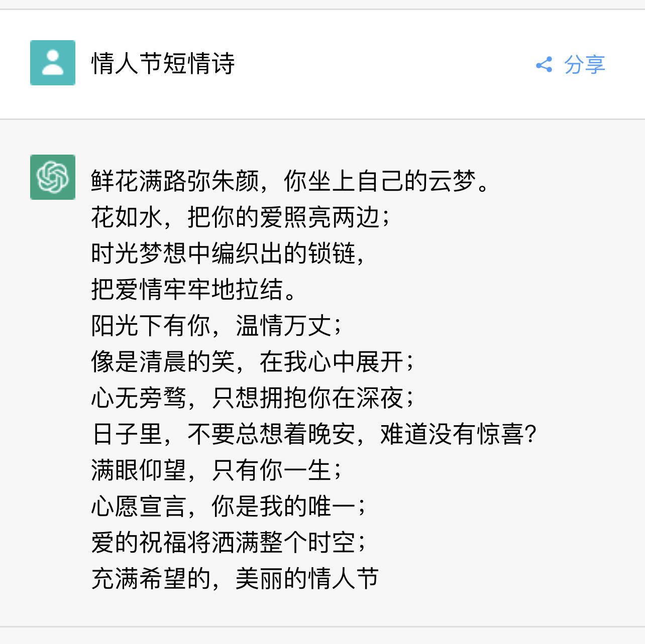Click the phrase 你坐上自己的云梦
The height and width of the screenshot is (644, 645).
(x=380, y=181)
